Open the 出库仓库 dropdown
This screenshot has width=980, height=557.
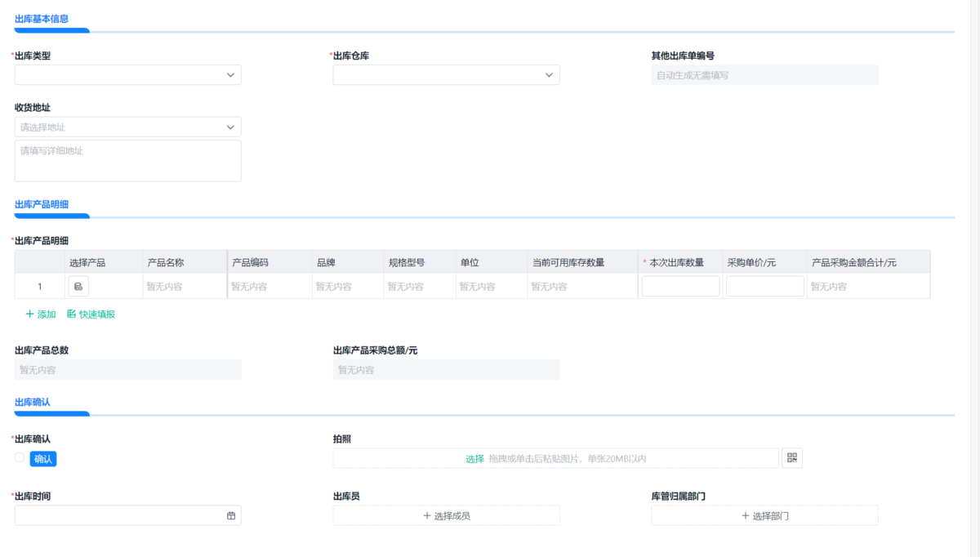[x=549, y=75]
